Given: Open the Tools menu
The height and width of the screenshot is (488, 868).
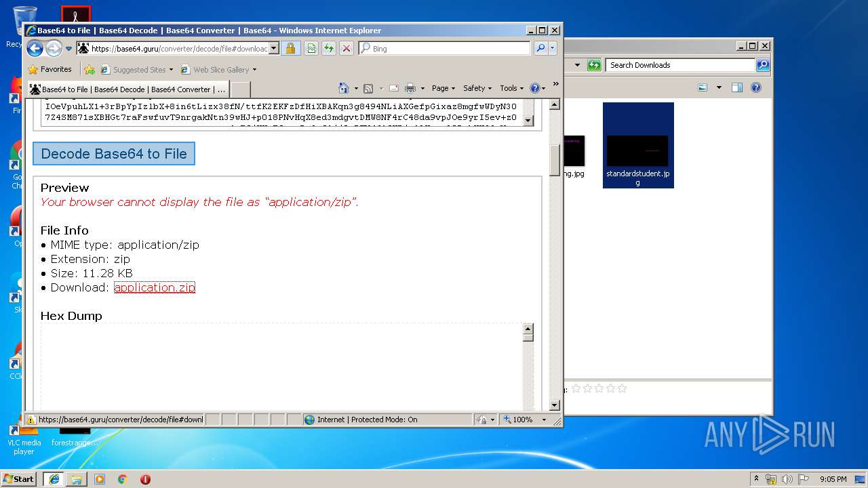Looking at the screenshot, I should point(512,88).
